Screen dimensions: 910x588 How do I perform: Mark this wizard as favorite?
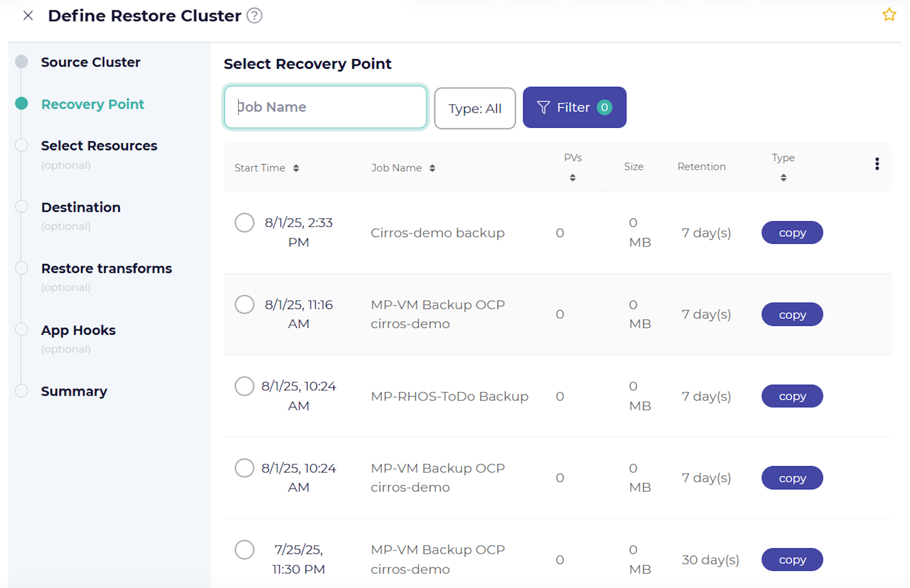click(890, 15)
